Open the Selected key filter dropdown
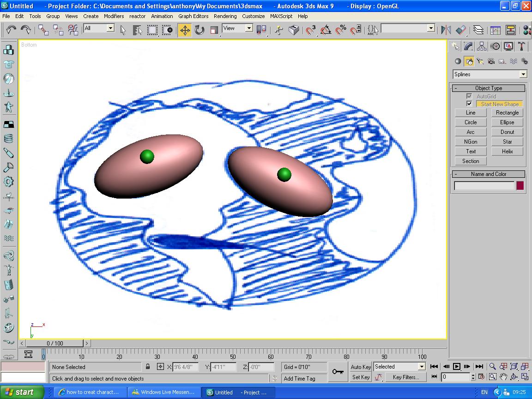The width and height of the screenshot is (532, 399). [x=399, y=366]
